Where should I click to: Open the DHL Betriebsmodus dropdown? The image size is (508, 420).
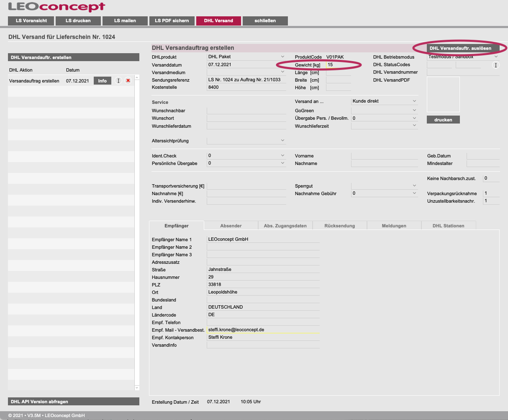tap(496, 57)
